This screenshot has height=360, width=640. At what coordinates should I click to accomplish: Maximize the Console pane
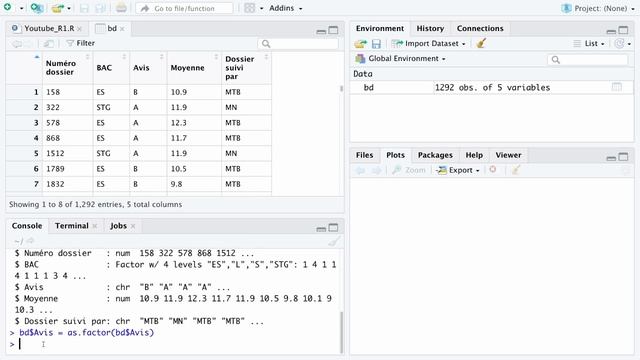pyautogui.click(x=333, y=228)
